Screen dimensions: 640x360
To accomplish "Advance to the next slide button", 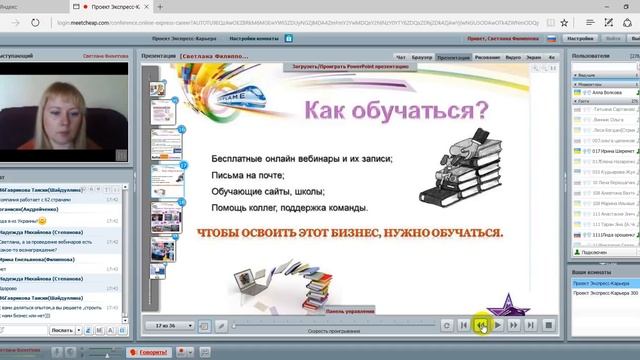I will pyautogui.click(x=514, y=325).
